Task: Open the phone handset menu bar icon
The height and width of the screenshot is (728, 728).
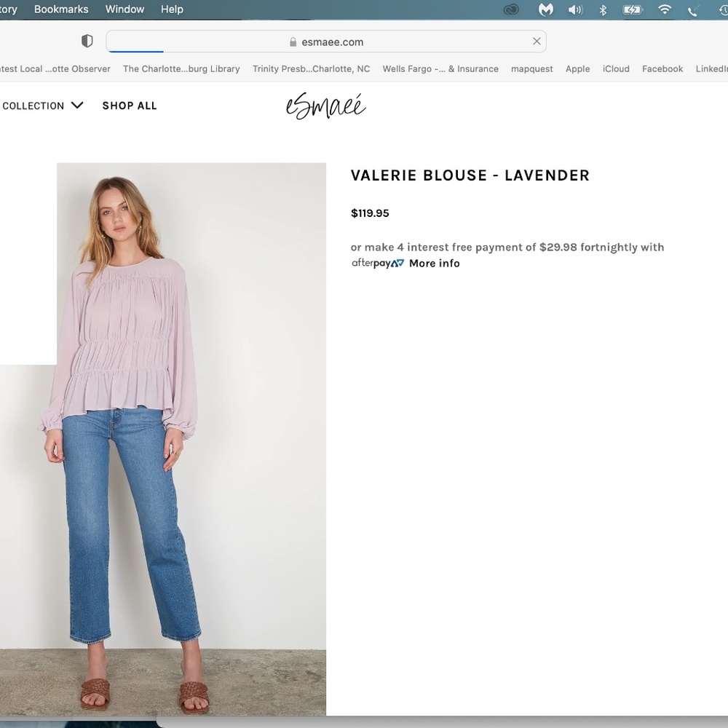Action: pos(692,10)
